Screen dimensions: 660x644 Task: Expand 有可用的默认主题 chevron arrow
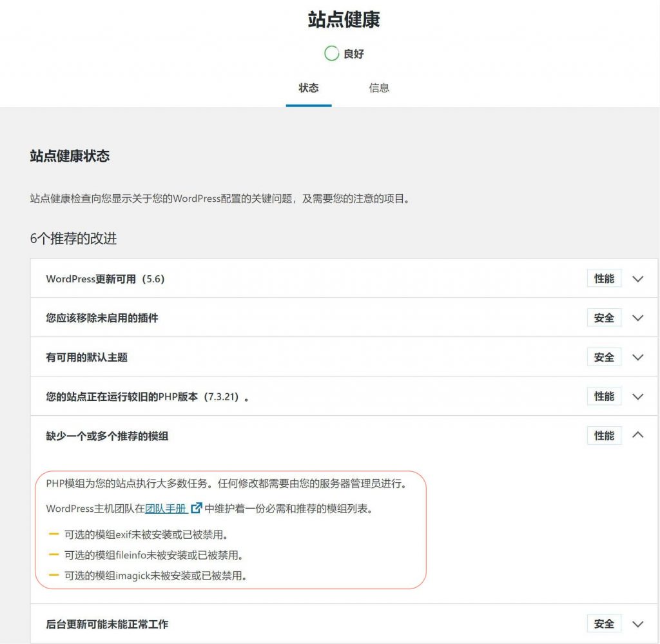[x=637, y=358]
